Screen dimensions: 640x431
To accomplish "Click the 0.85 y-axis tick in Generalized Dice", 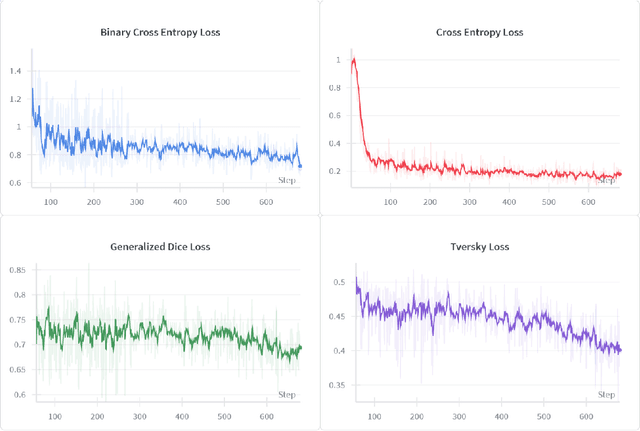I will tap(16, 270).
